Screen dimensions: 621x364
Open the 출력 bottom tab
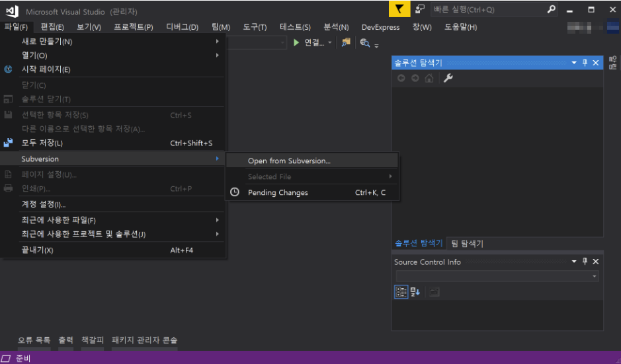pyautogui.click(x=65, y=340)
